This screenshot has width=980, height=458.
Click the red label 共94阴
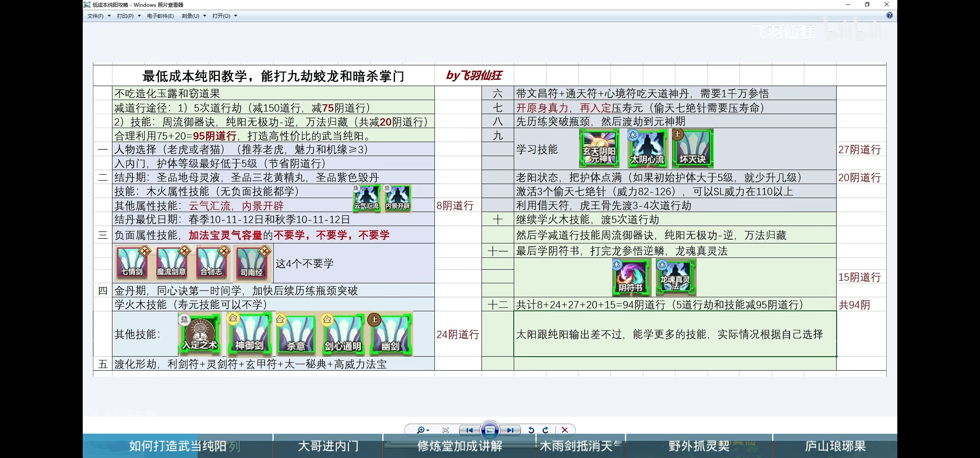point(854,305)
